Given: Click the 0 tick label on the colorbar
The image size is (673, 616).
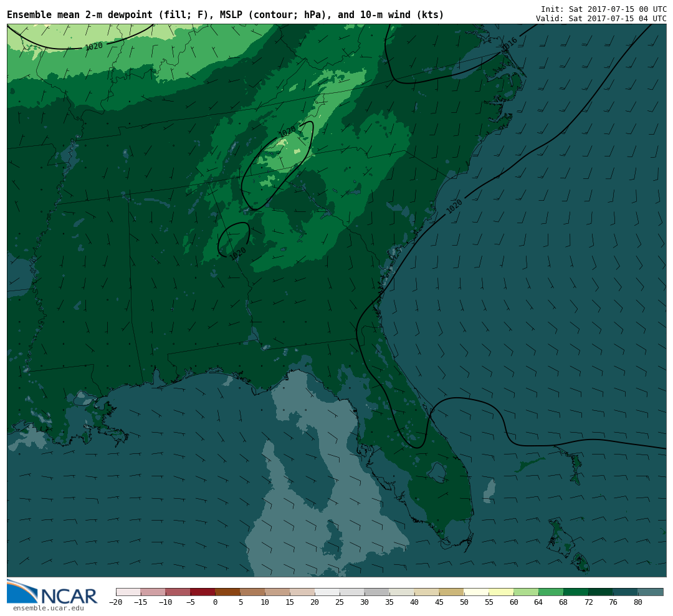Looking at the screenshot, I should click(216, 602).
